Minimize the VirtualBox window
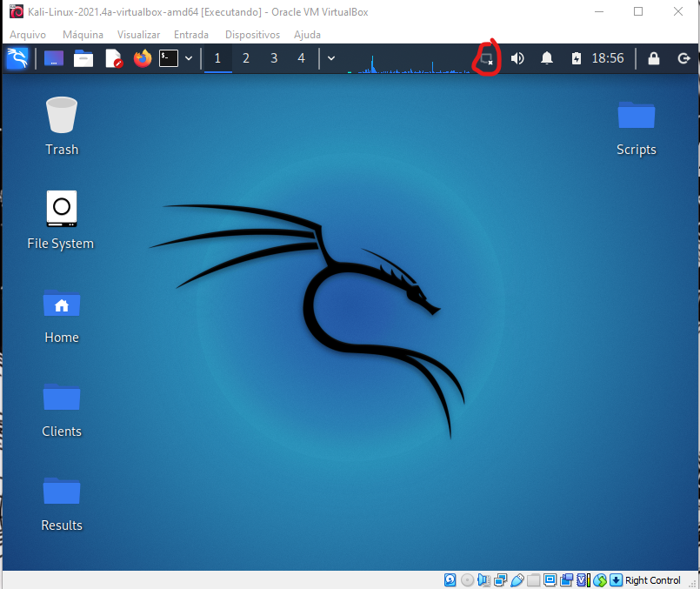700x589 pixels. [598, 11]
